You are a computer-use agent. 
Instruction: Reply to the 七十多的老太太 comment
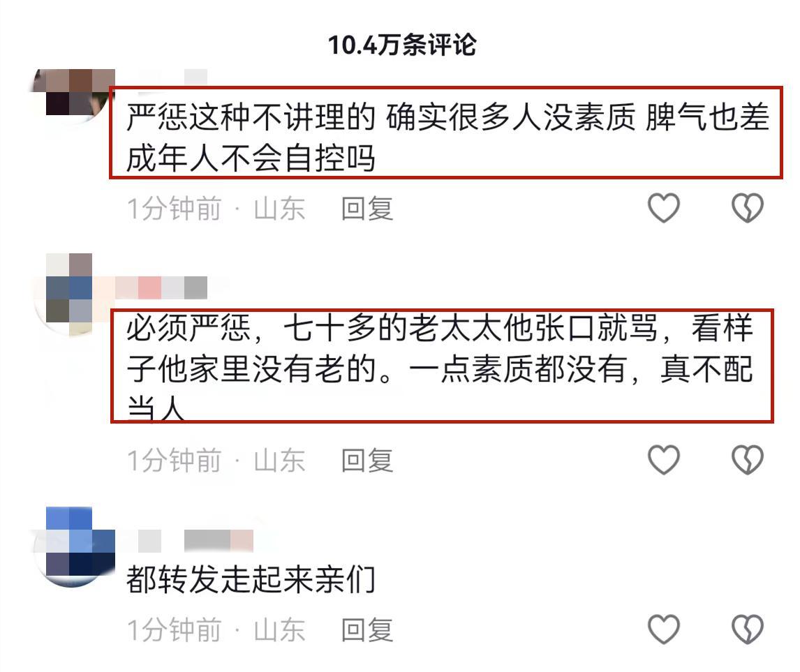(x=366, y=461)
